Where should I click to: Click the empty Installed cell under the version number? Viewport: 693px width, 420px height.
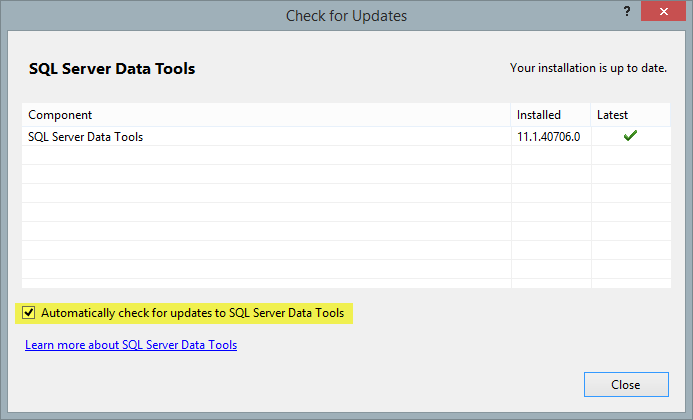(551, 155)
